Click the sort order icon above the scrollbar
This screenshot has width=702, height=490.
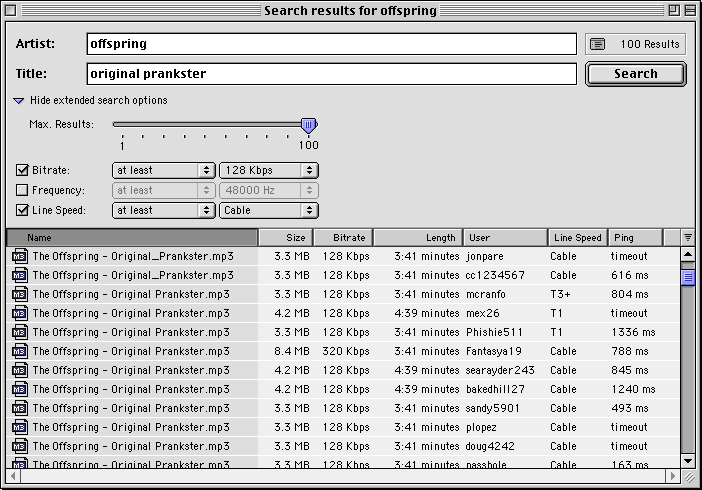[688, 238]
